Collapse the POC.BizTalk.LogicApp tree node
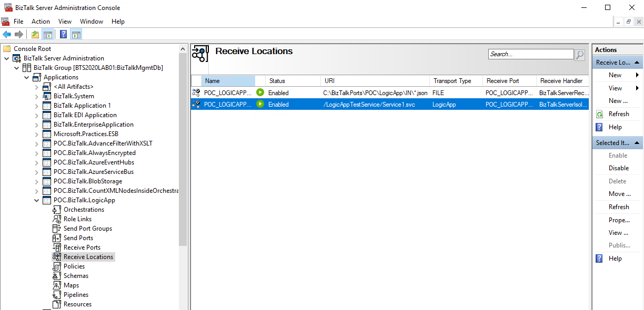The image size is (644, 310). point(37,200)
